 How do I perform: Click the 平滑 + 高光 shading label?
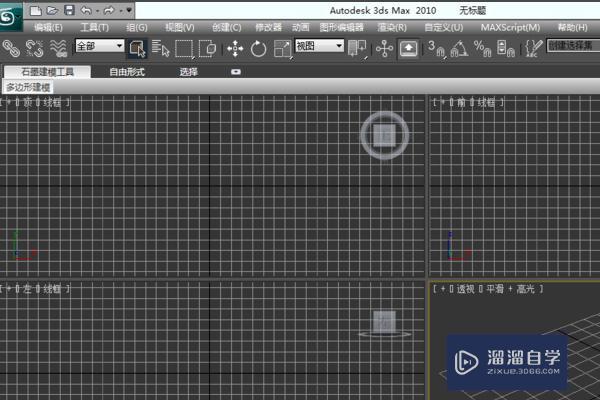pos(510,289)
